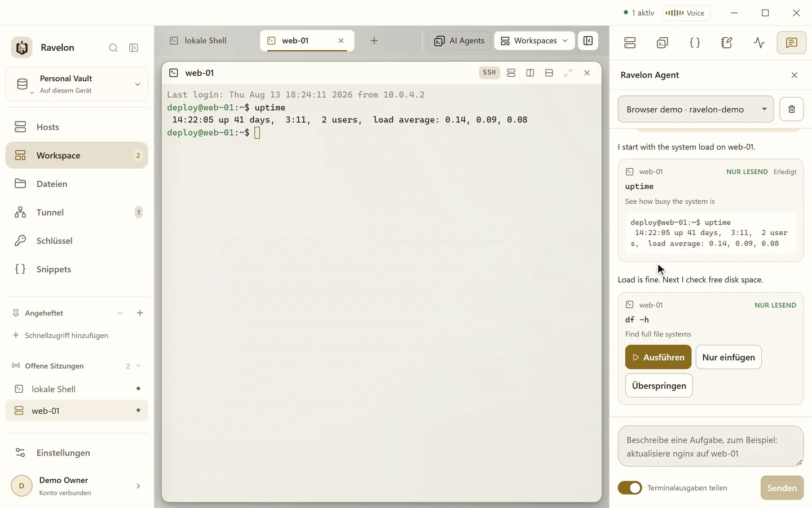The image size is (812, 508).
Task: Delete the conversation with the trash icon
Action: pos(792,110)
